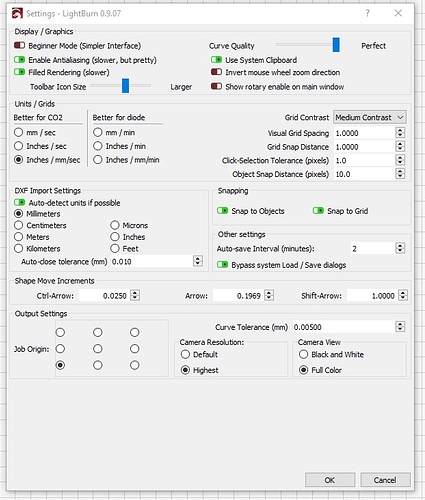Set Job Origin to bottom-left

click(60, 365)
